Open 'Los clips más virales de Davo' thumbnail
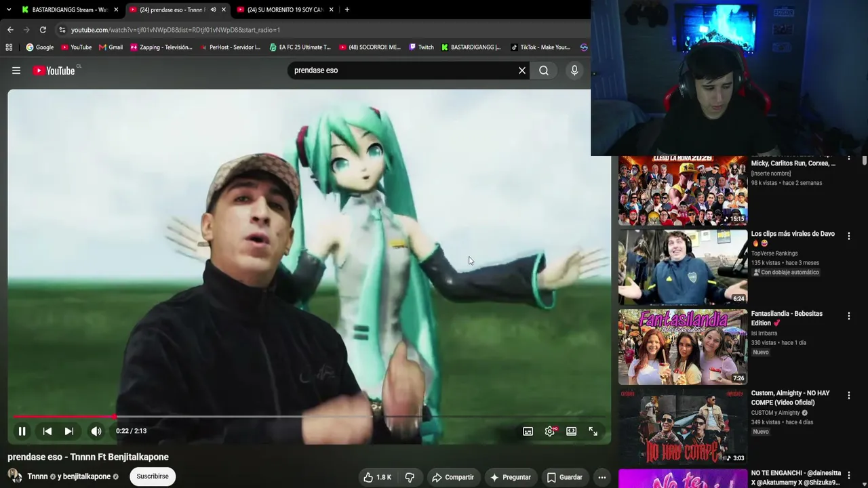 coord(683,267)
